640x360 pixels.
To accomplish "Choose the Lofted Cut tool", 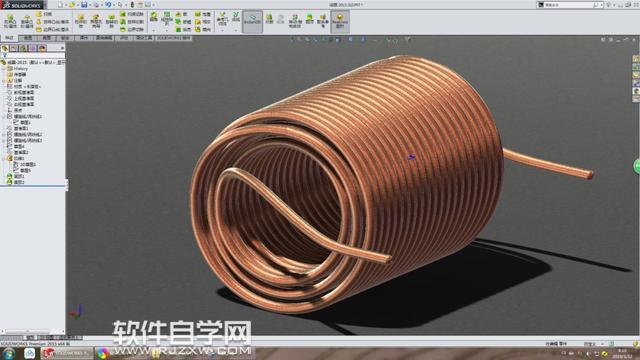I will point(132,22).
